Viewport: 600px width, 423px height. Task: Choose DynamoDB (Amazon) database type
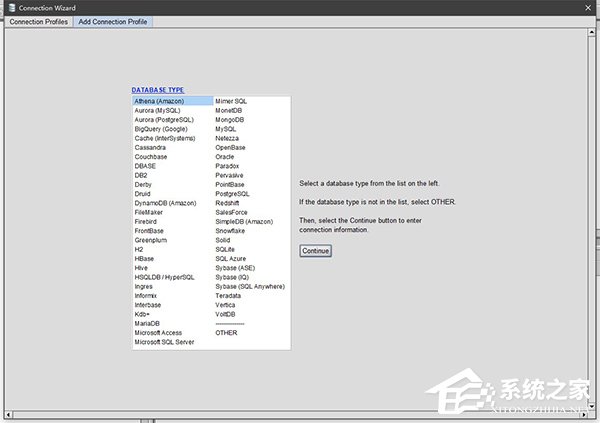tap(165, 203)
